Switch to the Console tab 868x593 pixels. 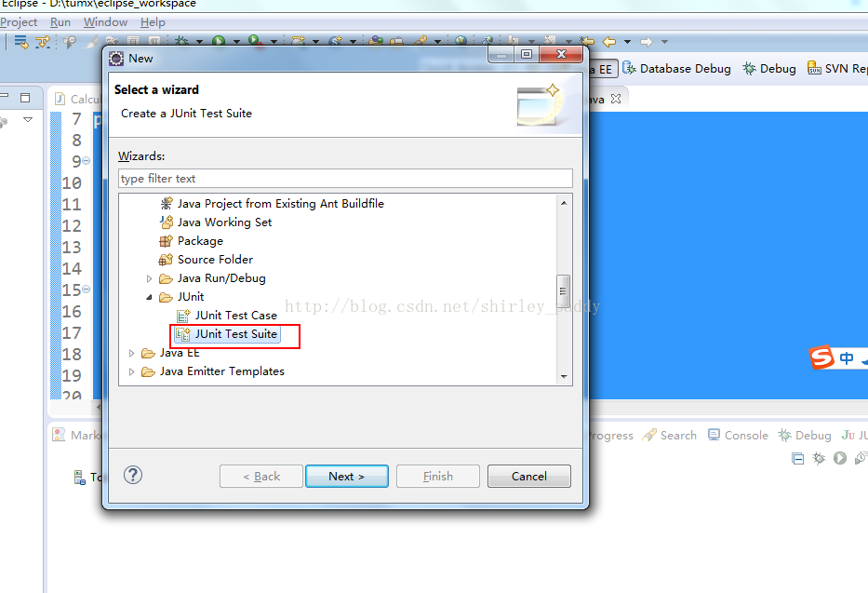coord(738,435)
